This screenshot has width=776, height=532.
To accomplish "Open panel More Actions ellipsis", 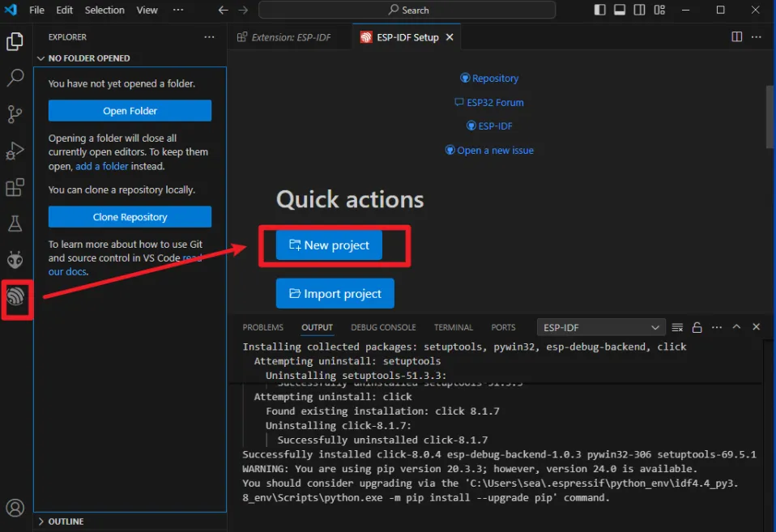I will coord(717,327).
